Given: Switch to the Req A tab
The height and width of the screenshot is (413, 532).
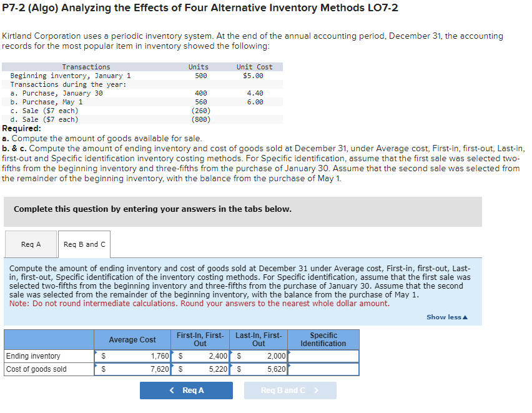Looking at the screenshot, I should (30, 244).
